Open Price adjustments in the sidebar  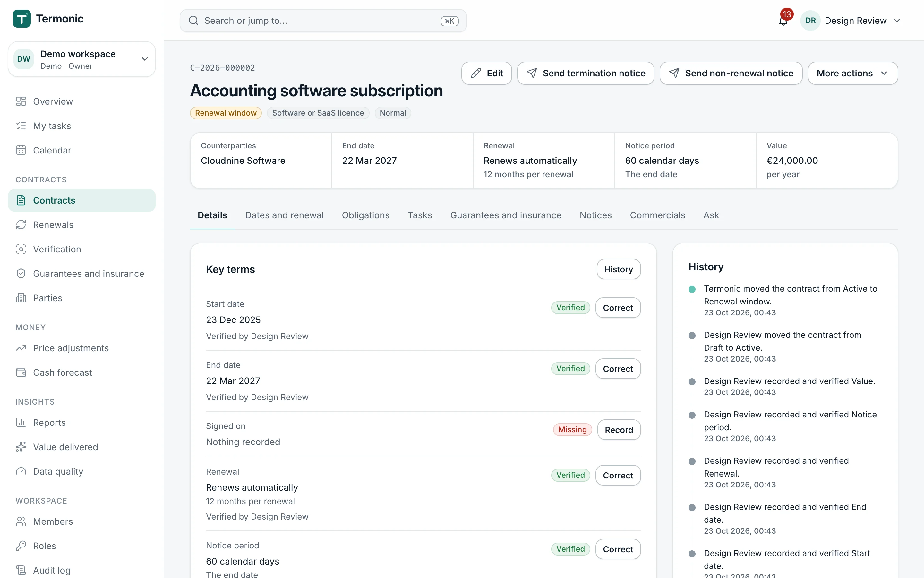tap(82, 348)
